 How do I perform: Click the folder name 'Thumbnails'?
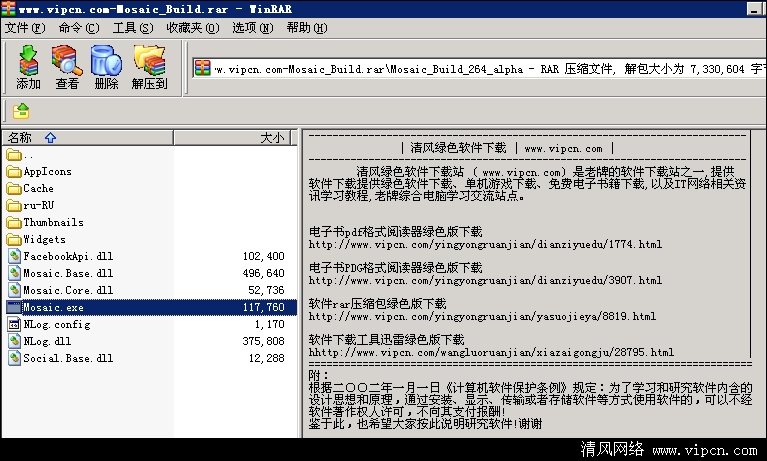pos(53,223)
